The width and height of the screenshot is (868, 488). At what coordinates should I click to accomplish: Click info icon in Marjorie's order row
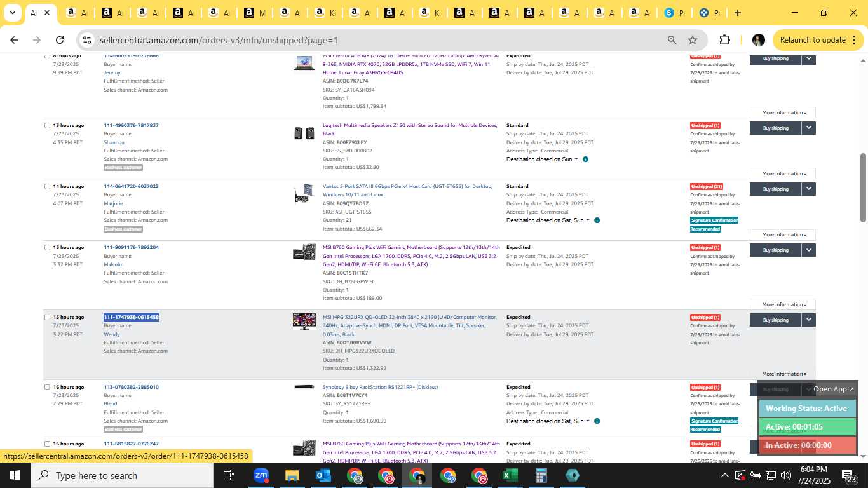click(x=597, y=220)
